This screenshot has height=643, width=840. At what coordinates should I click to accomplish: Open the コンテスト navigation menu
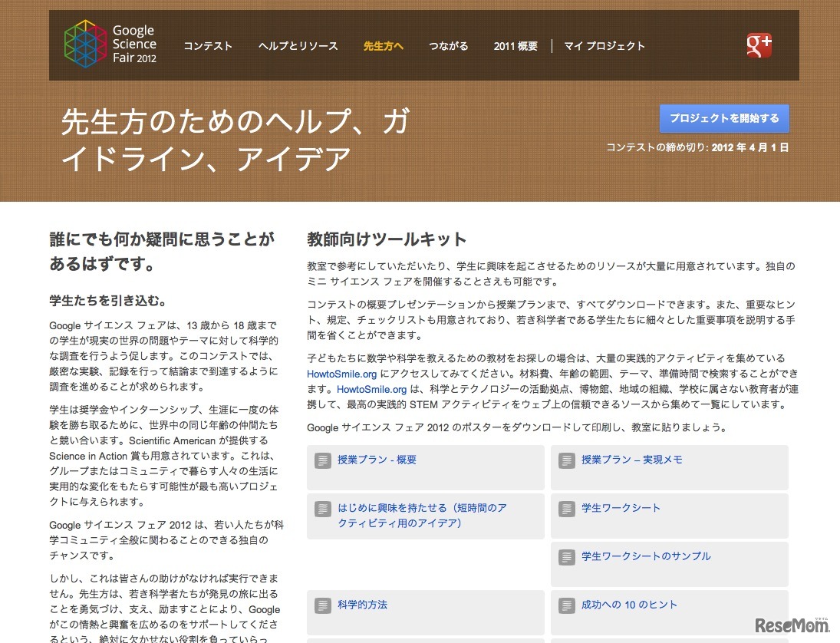(x=208, y=46)
